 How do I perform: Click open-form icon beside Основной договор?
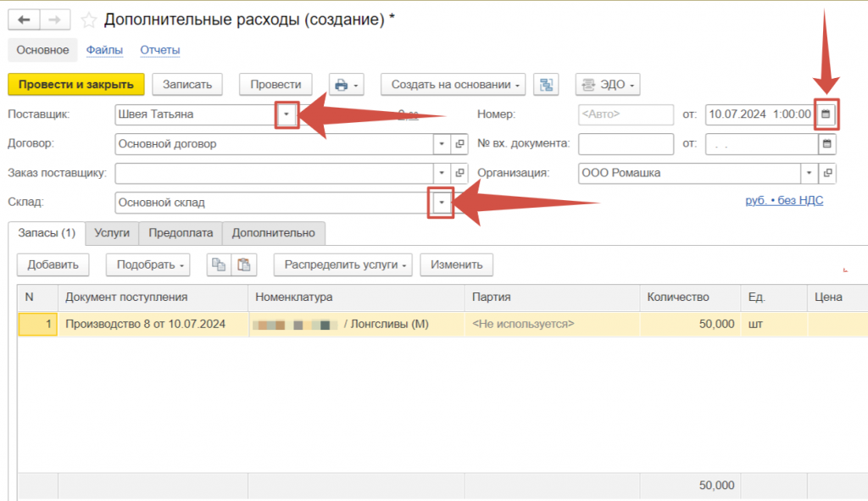(460, 144)
